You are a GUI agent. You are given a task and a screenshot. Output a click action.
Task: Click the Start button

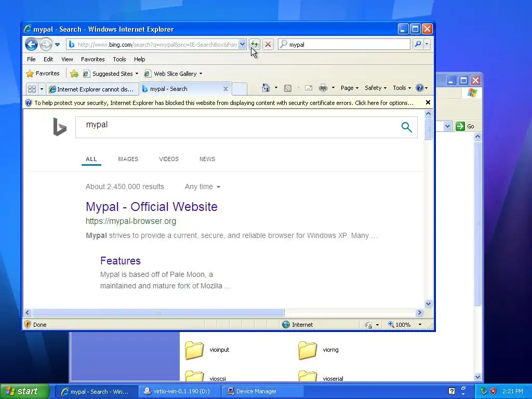tap(25, 391)
